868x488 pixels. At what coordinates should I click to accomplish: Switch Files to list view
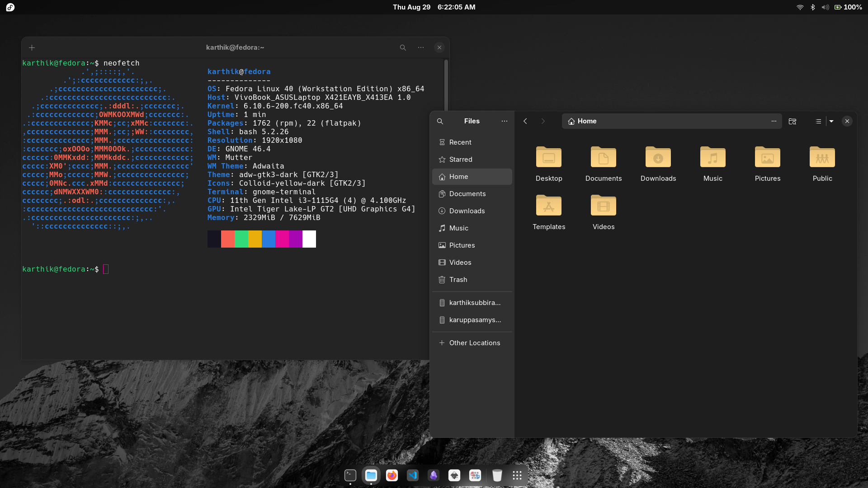[818, 121]
